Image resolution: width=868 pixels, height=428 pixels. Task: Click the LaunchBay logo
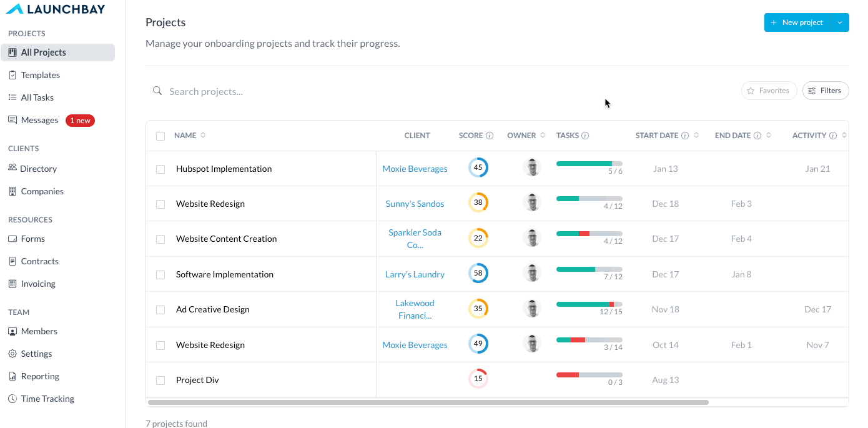coord(56,9)
